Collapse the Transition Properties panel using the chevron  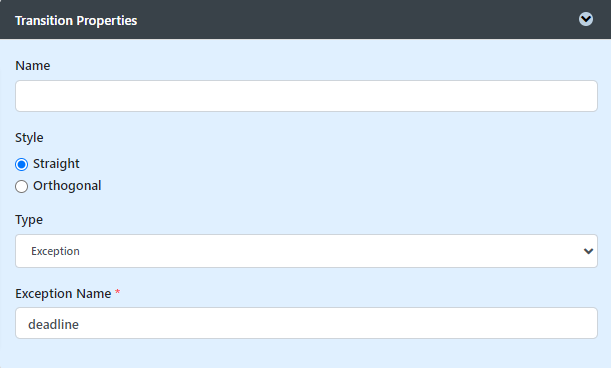coord(586,19)
